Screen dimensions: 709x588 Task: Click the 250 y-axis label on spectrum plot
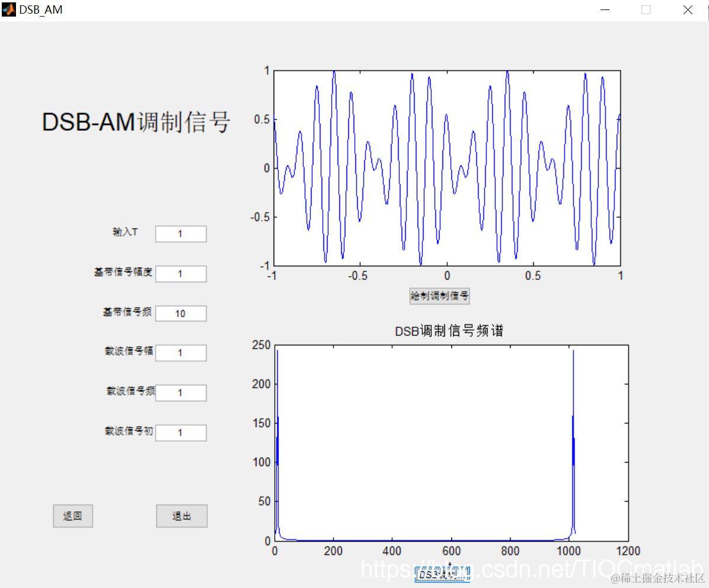(261, 345)
